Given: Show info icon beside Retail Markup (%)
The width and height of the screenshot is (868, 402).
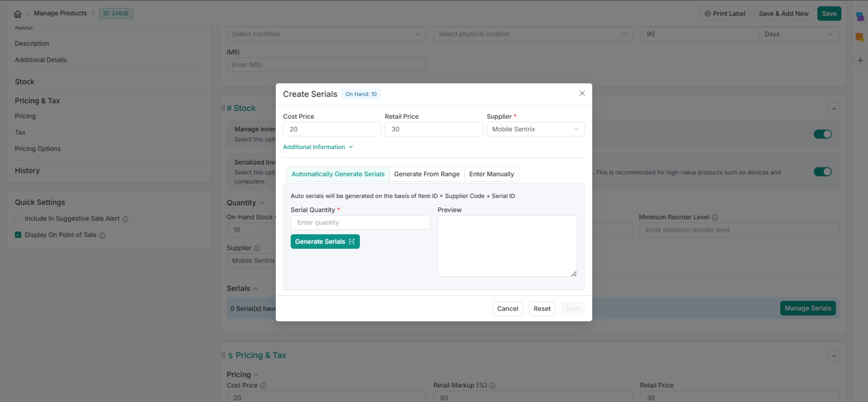Looking at the screenshot, I should click(492, 386).
